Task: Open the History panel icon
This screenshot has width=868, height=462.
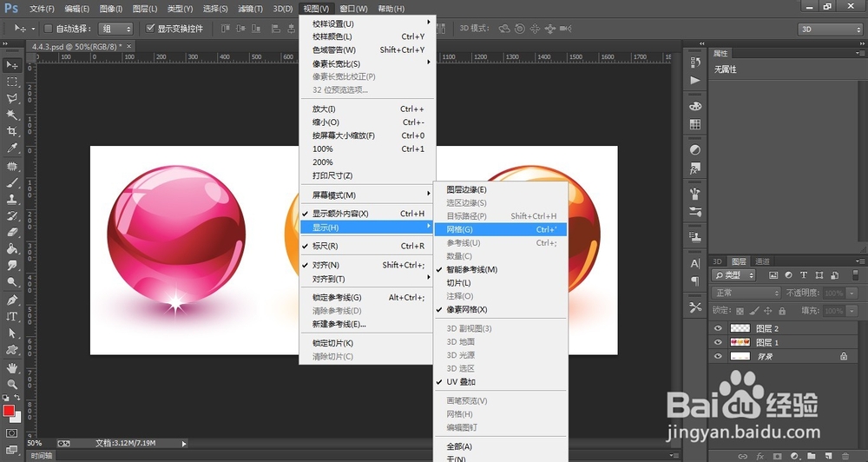Action: click(x=695, y=63)
